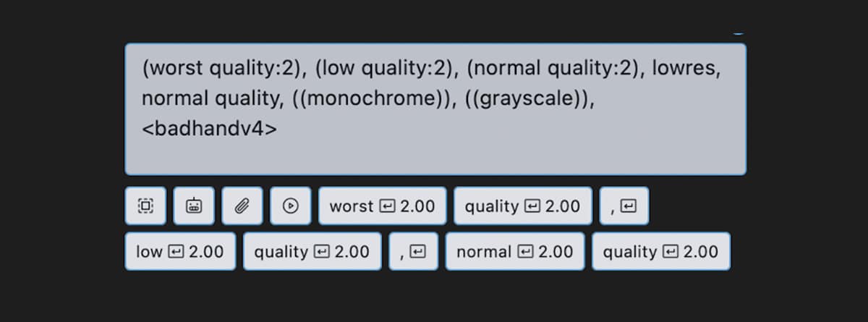Select the 'quality 2.00' tag after 'normal'
Screen dimensions: 868x322
(661, 251)
